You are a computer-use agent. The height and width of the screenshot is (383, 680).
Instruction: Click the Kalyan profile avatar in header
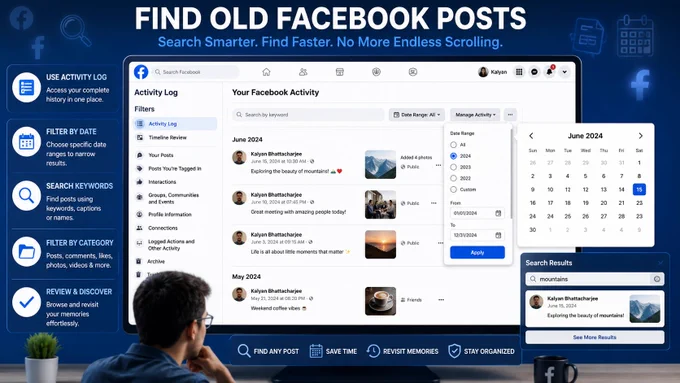coord(483,72)
